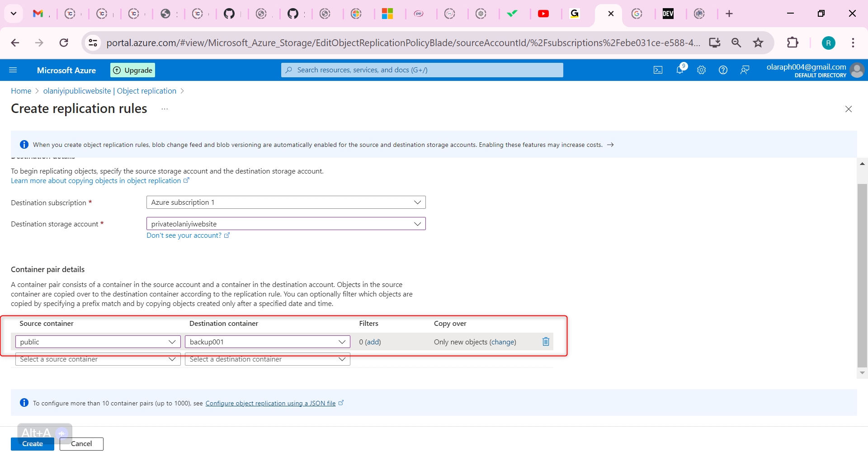Expand the Chrome tab search dropdown
868x461 pixels.
tap(14, 14)
